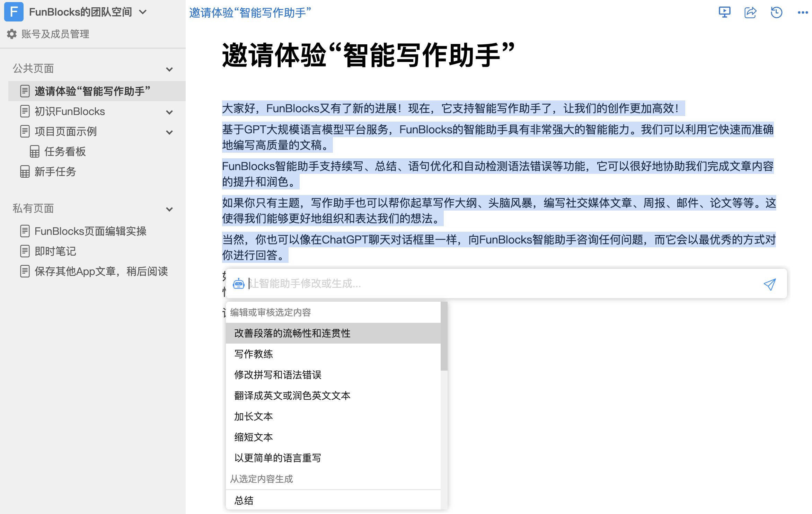812x514 pixels.
Task: Click document icon beside FunBlocks页面编辑实操
Action: point(25,231)
